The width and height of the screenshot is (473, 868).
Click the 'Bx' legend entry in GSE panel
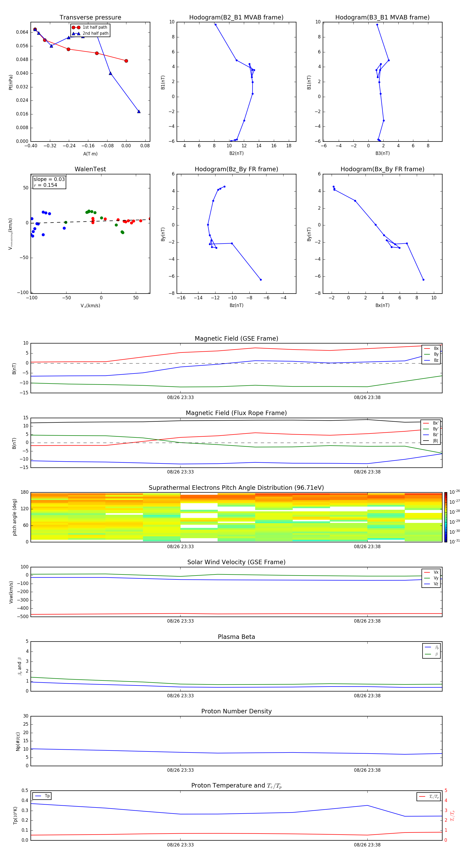tap(431, 349)
